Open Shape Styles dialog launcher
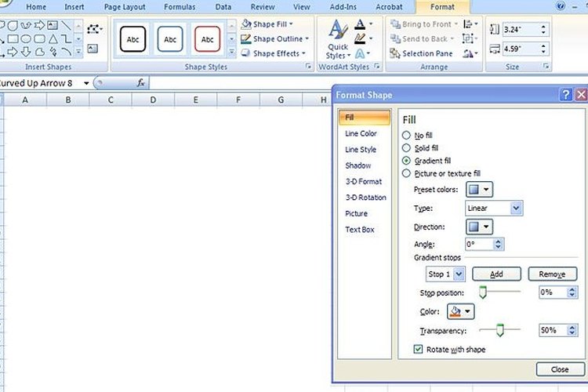This screenshot has height=392, width=588. [x=308, y=67]
